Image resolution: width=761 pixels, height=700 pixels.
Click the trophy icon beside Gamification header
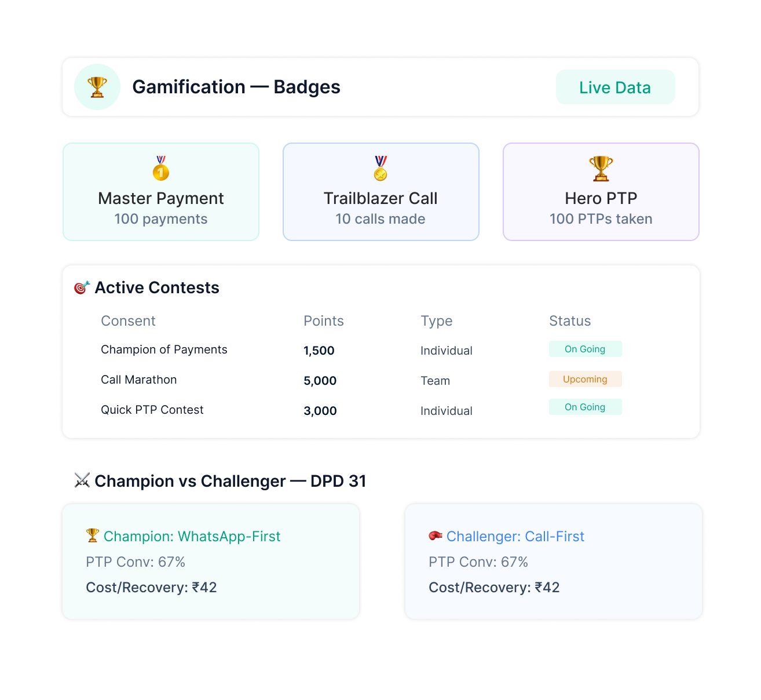(x=97, y=87)
